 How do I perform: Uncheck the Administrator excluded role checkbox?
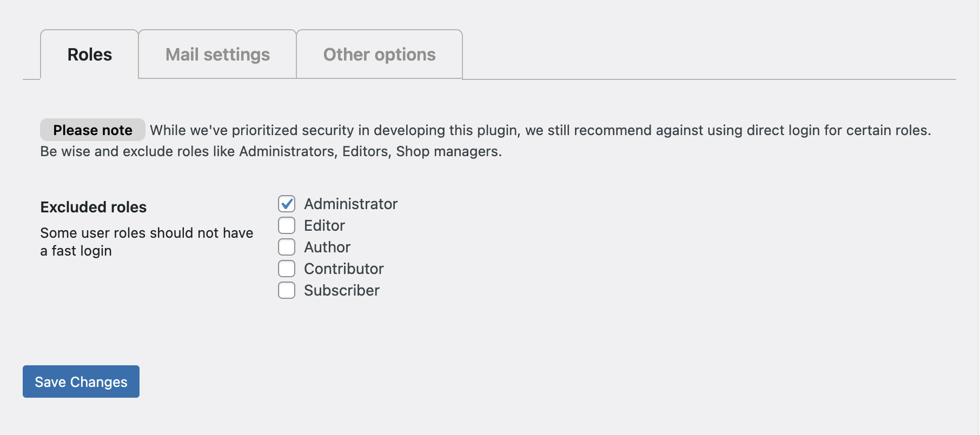click(287, 204)
